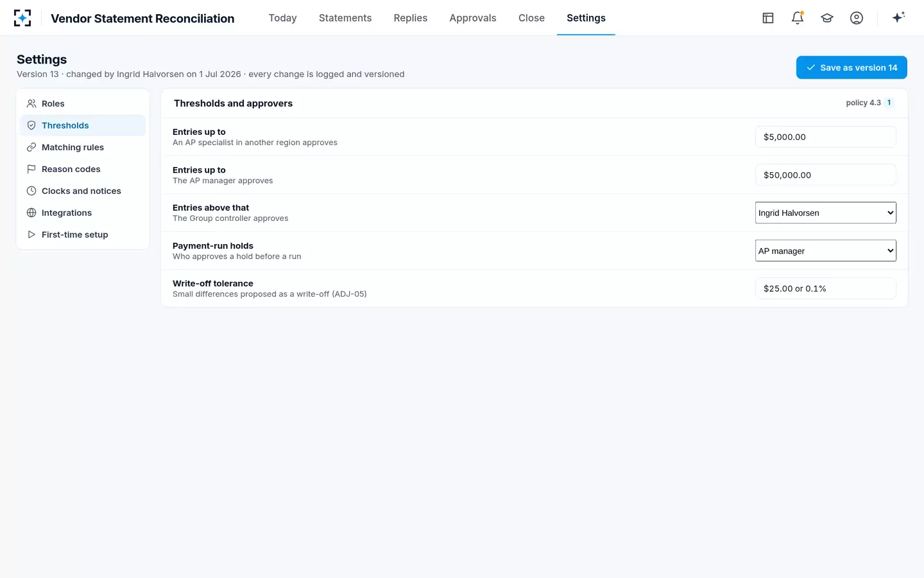Click the $50,000.00 threshold field
The width and height of the screenshot is (924, 578).
tap(826, 175)
